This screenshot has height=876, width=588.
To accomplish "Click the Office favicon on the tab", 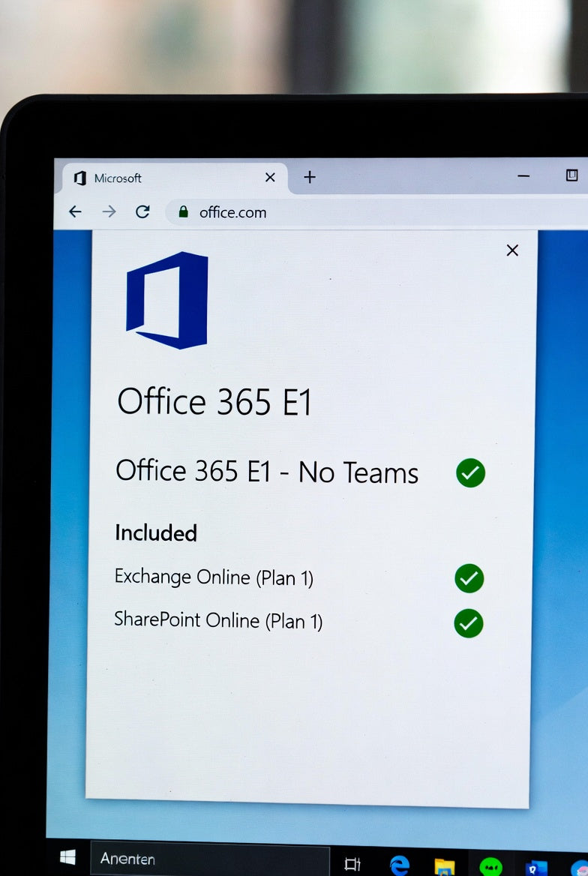I will (x=80, y=178).
